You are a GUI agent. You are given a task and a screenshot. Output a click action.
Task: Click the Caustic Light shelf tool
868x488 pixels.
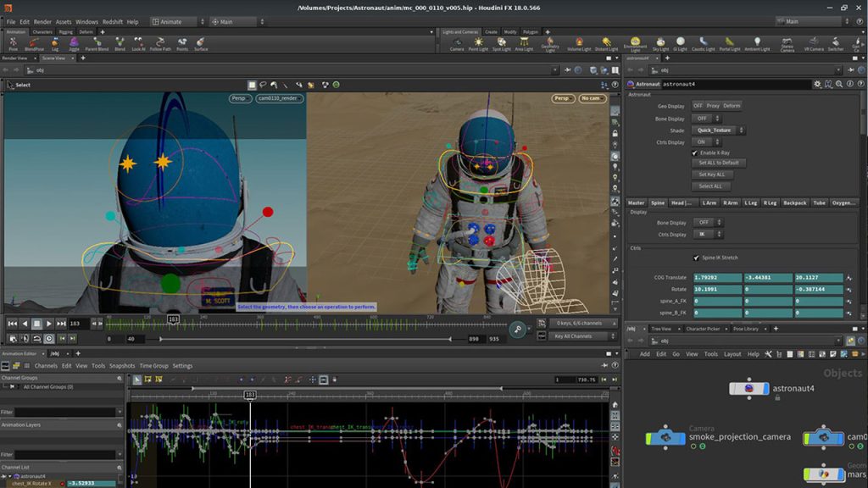coord(701,41)
